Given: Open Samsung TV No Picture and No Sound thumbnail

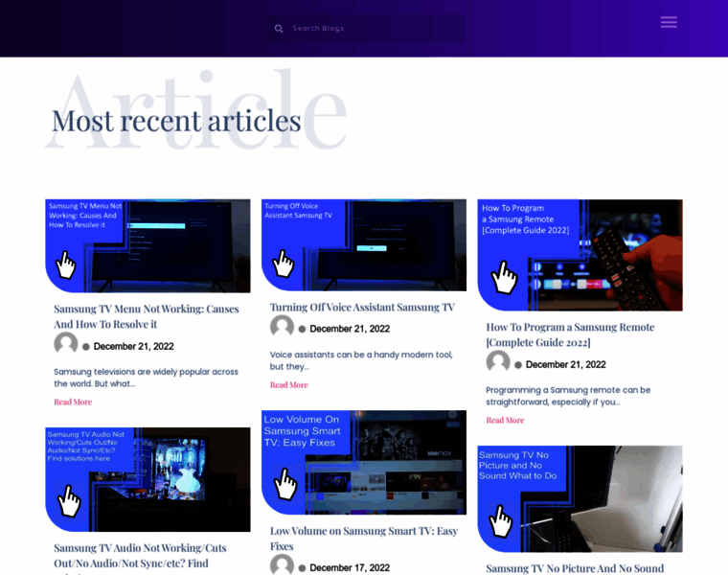Looking at the screenshot, I should coord(580,499).
